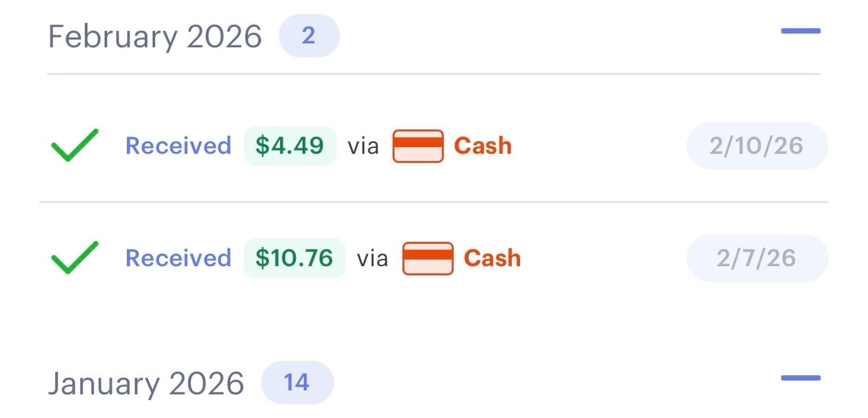Click January's count badge showing 14
The width and height of the screenshot is (868, 418).
297,382
